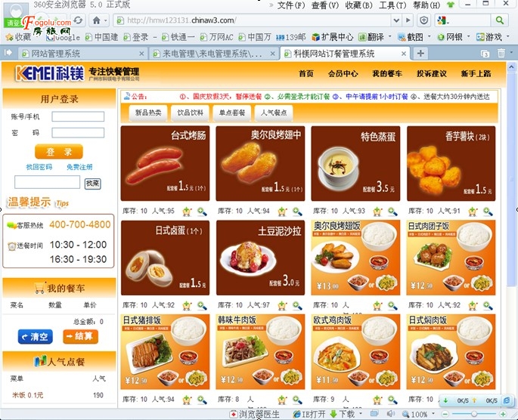
Task: Click the 找回密码 link
Action: (x=39, y=166)
